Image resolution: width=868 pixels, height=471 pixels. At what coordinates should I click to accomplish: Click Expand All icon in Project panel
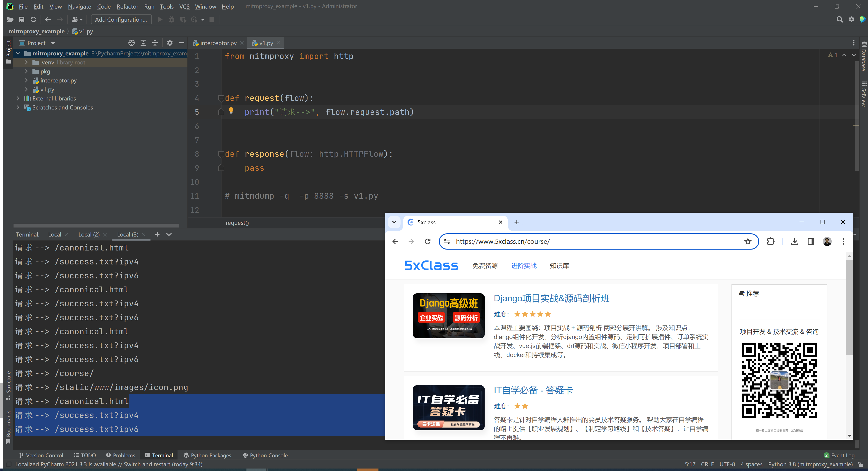tap(143, 43)
